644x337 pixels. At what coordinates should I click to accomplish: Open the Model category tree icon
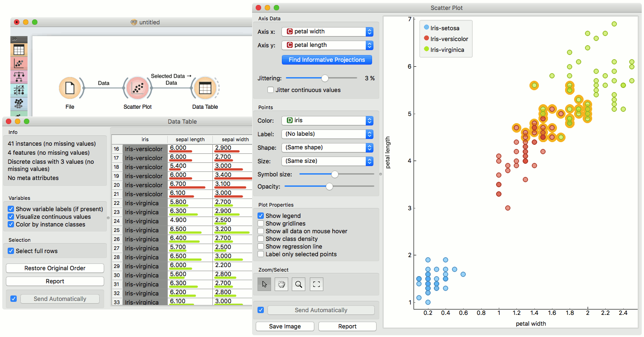coord(19,77)
